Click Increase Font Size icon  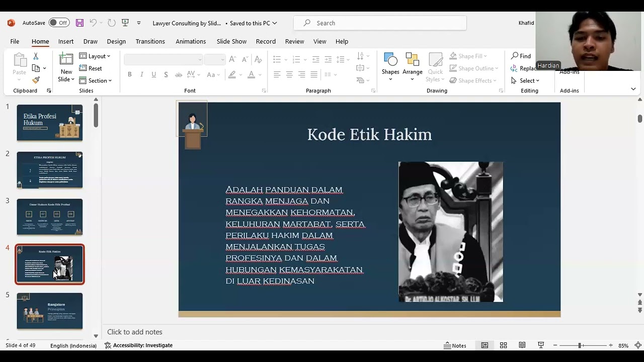pyautogui.click(x=232, y=59)
